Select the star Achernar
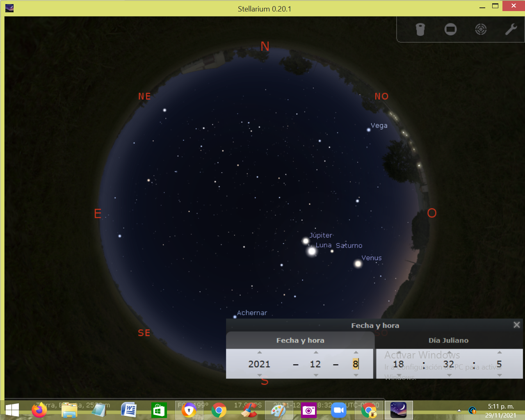This screenshot has height=420, width=525. point(235,317)
